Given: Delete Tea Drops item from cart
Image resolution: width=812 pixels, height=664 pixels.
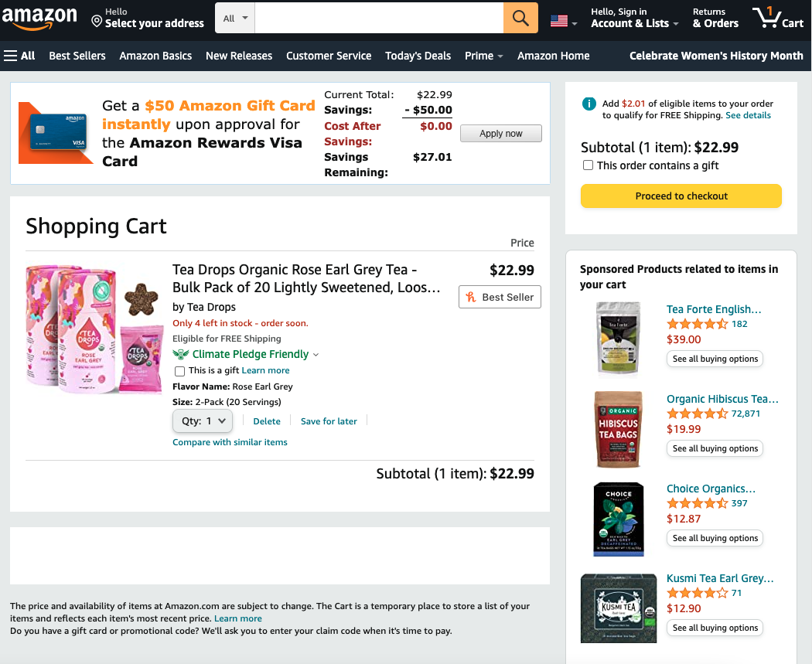Looking at the screenshot, I should (x=267, y=421).
